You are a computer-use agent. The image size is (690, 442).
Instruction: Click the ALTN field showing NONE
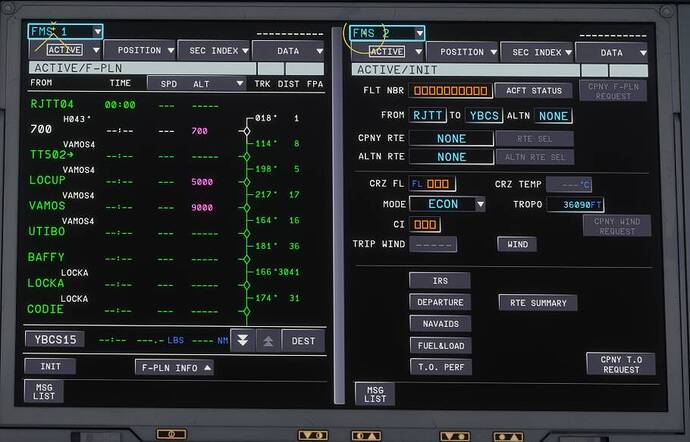[x=554, y=116]
